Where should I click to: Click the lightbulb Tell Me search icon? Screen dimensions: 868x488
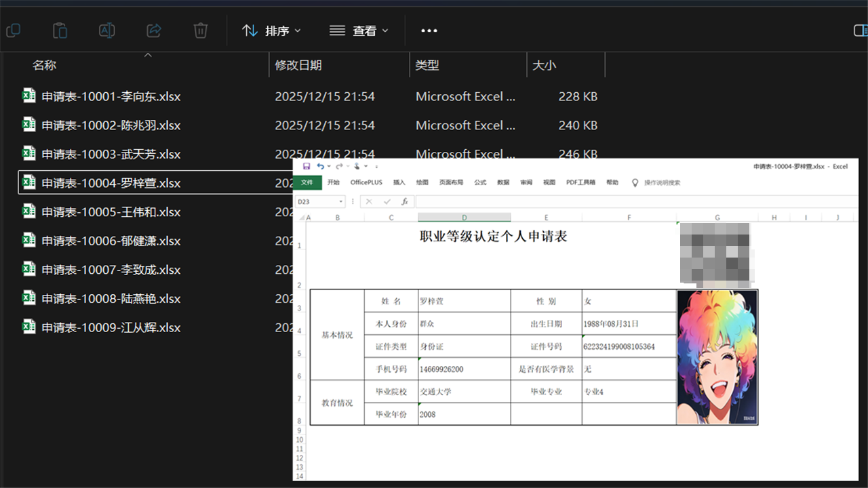pyautogui.click(x=635, y=182)
